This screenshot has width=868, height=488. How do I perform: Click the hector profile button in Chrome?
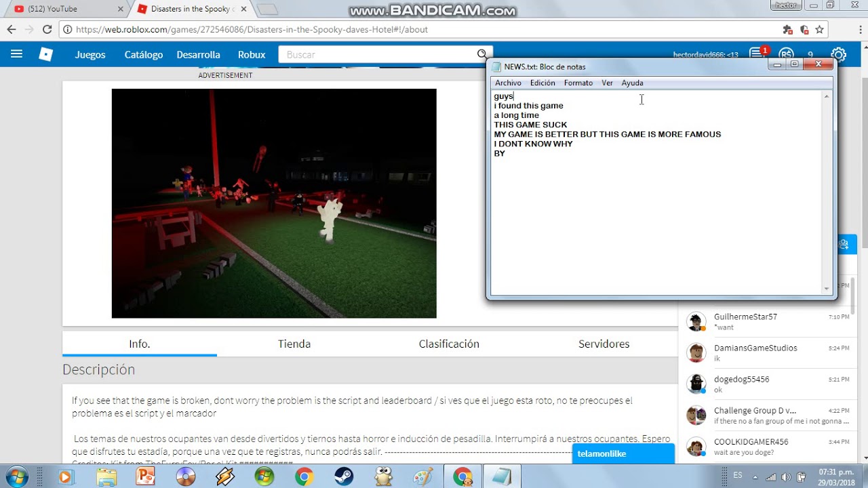coord(786,5)
